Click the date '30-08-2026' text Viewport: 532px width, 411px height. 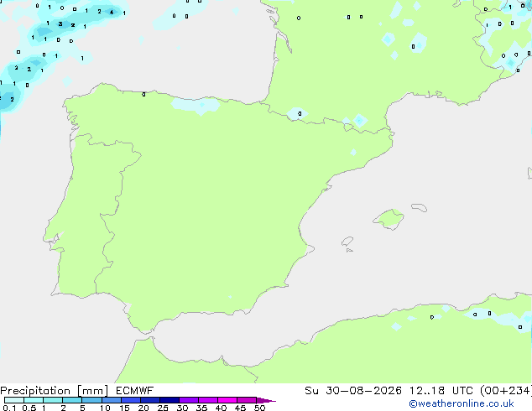[363, 391]
